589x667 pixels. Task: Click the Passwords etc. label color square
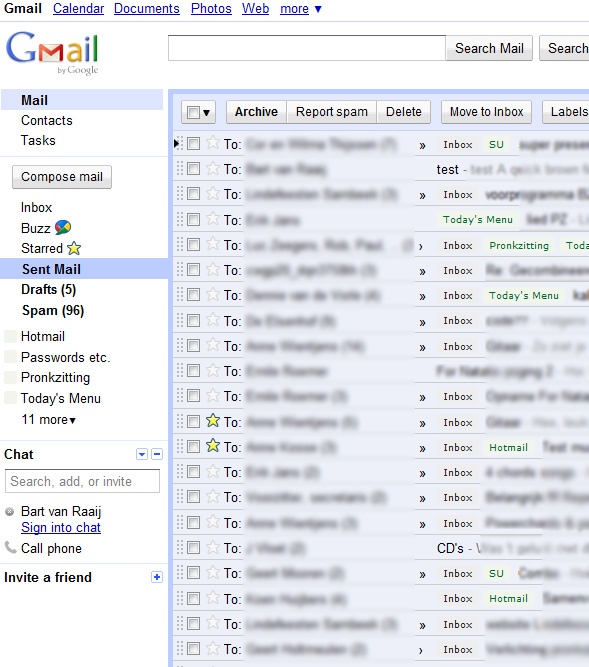point(10,356)
